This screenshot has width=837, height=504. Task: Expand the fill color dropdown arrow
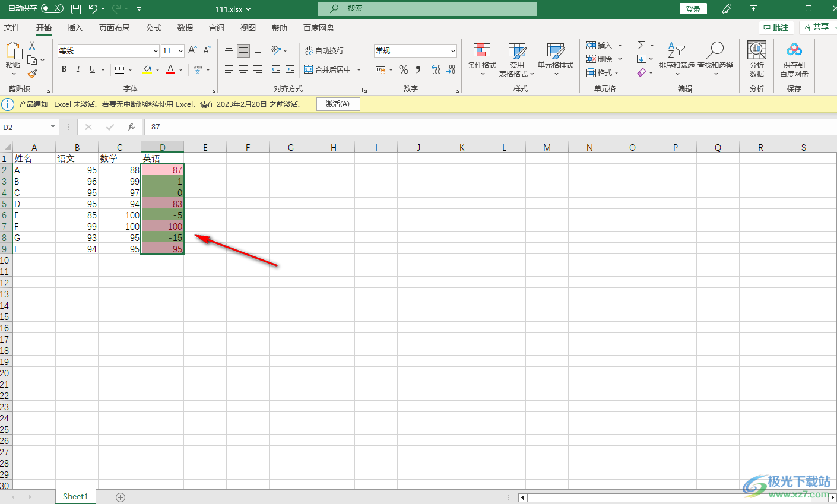coord(157,69)
